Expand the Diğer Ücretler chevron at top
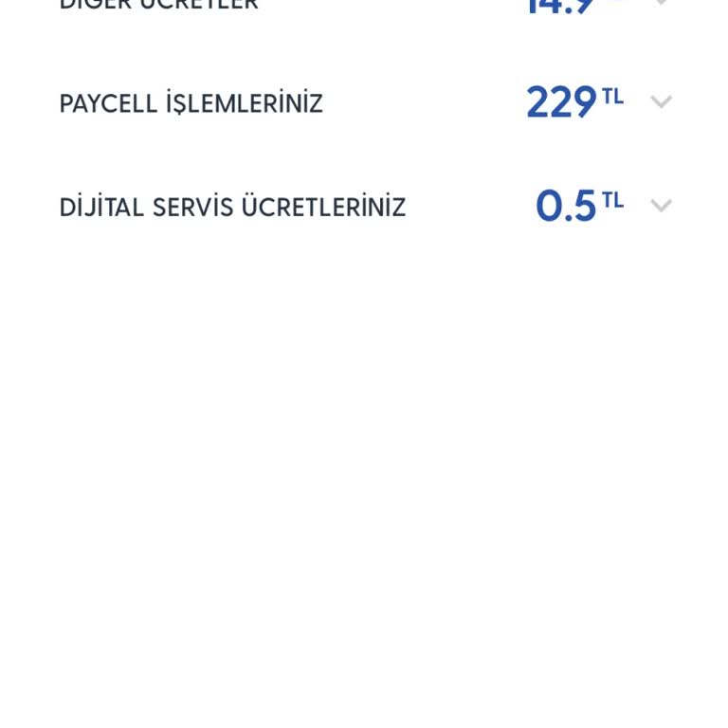Viewport: 728px width, 728px height. 661,2
